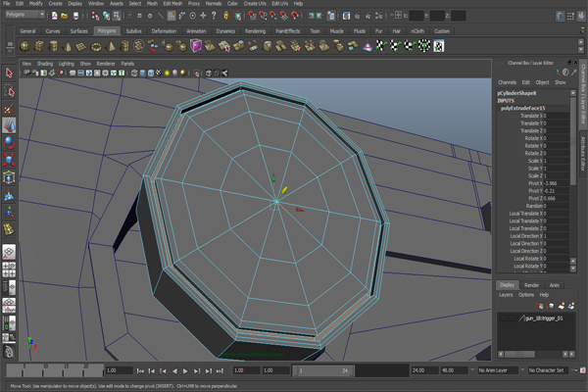588x392 pixels.
Task: Toggle textured display in viewport toolbar
Action: click(159, 73)
